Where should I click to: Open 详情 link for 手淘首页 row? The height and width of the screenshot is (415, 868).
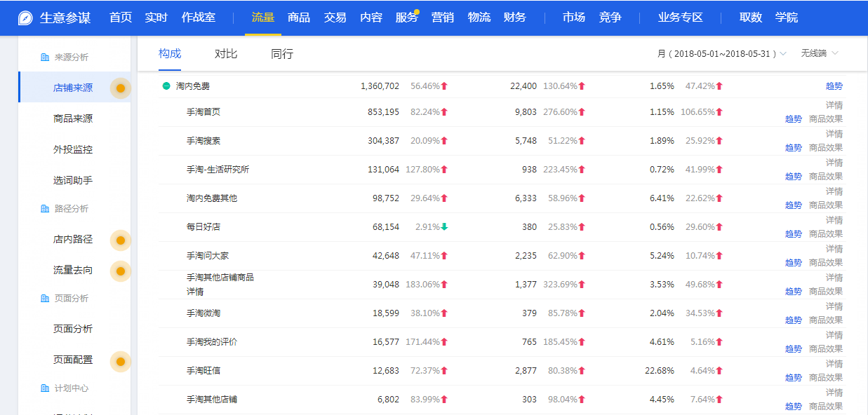click(x=834, y=105)
